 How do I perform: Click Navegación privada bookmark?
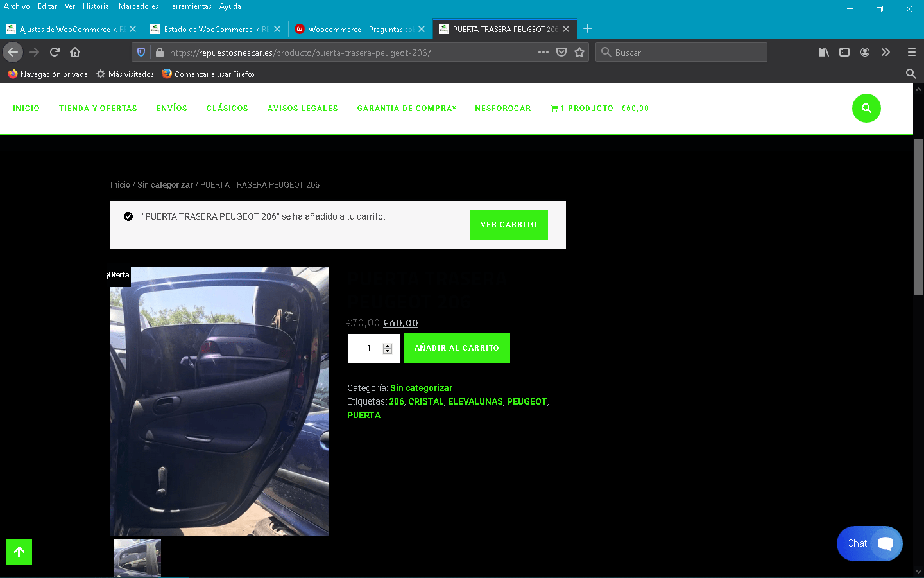(48, 74)
